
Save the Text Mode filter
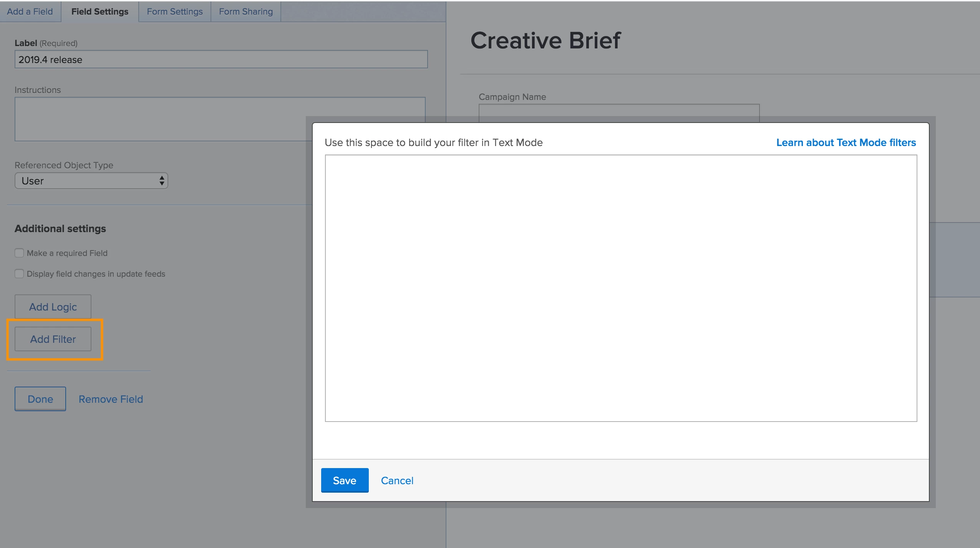tap(345, 480)
